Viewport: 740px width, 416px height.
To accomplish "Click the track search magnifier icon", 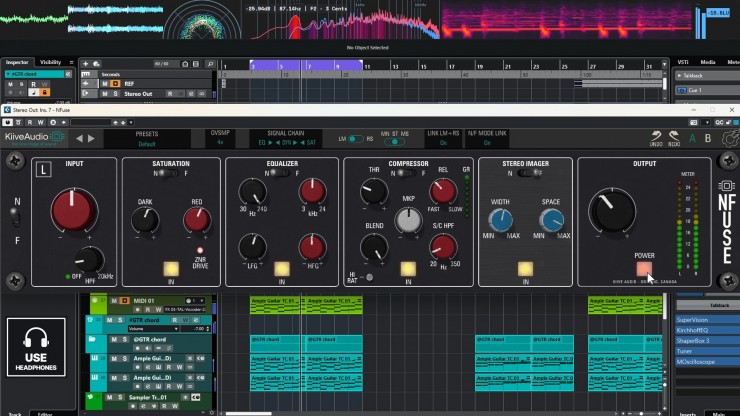I will coord(210,64).
